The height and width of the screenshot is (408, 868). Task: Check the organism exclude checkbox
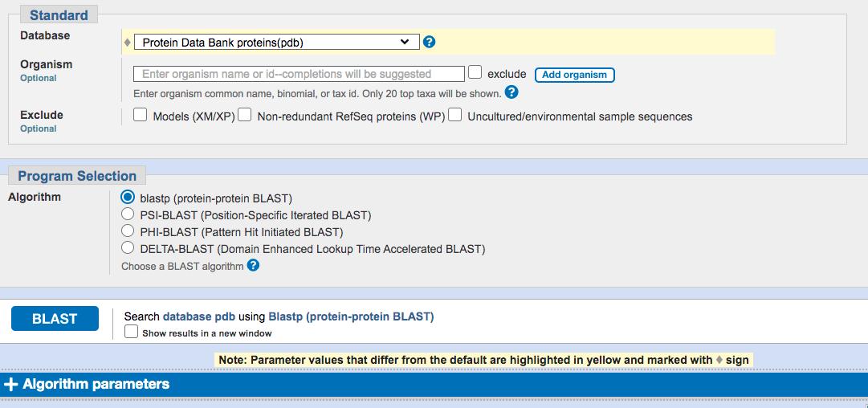click(475, 73)
